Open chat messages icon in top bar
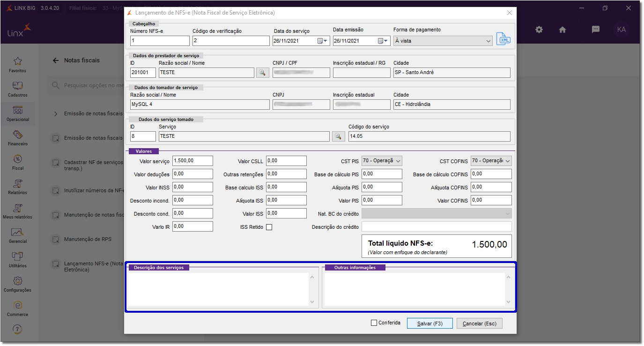Image resolution: width=644 pixels, height=346 pixels. 596,29
